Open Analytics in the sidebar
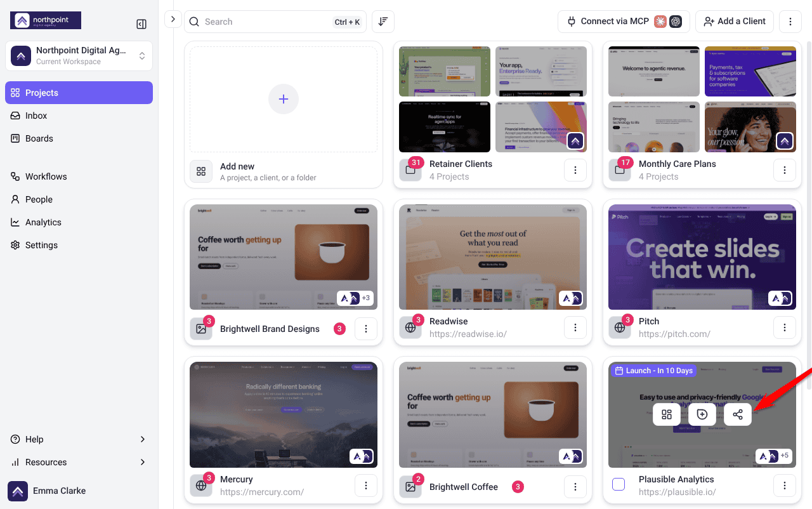 [79, 222]
